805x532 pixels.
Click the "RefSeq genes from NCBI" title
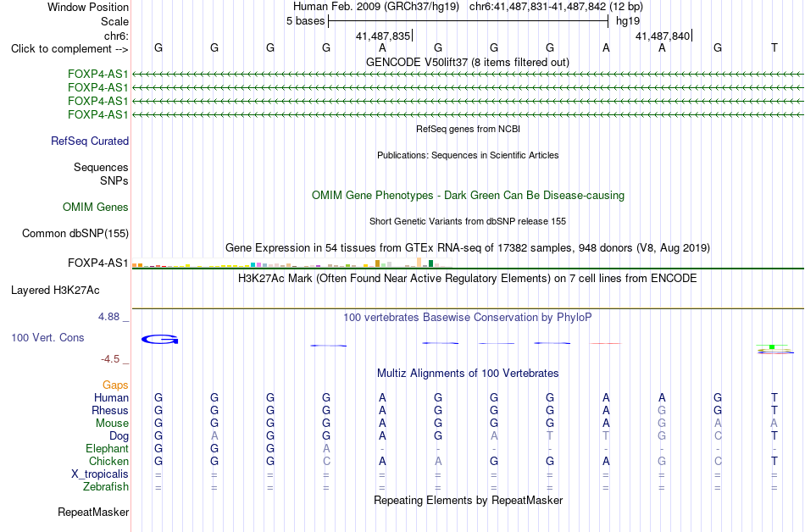(469, 129)
